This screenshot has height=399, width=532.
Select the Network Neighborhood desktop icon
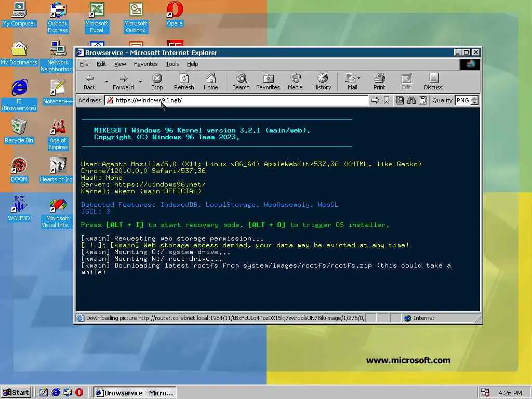tap(58, 57)
